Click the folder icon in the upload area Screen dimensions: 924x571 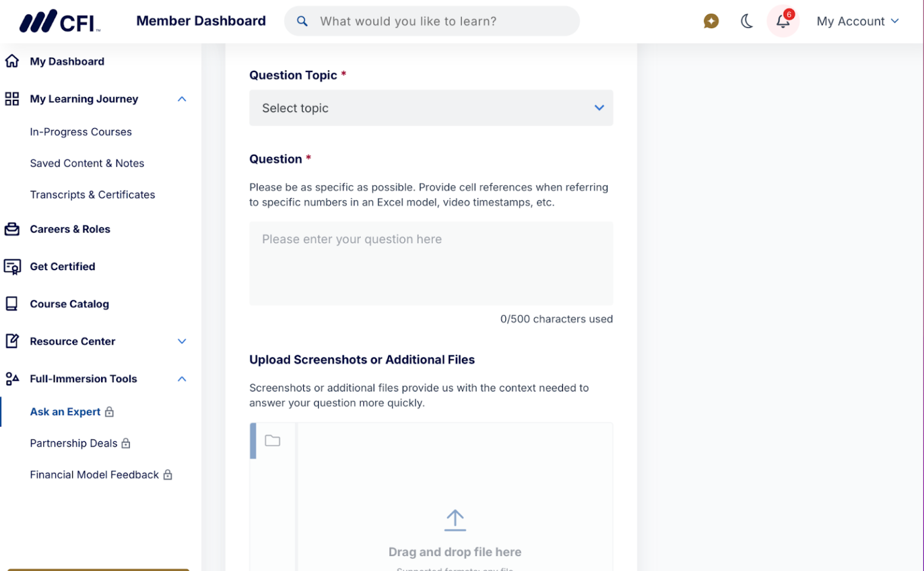tap(273, 440)
